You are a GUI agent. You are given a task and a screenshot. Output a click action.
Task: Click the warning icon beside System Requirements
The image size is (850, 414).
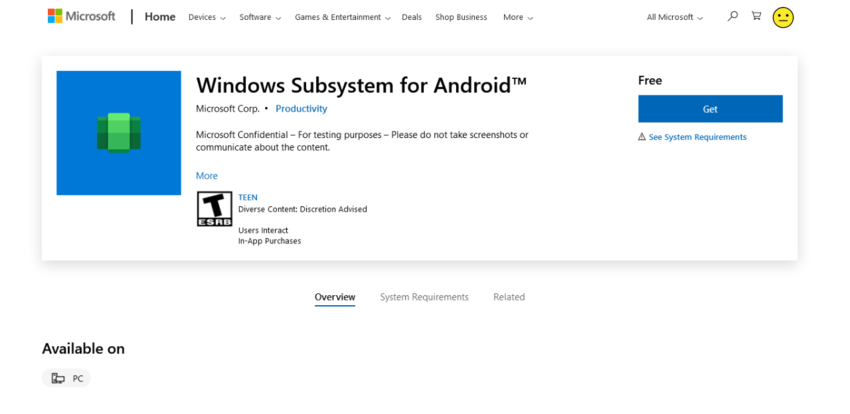(642, 137)
